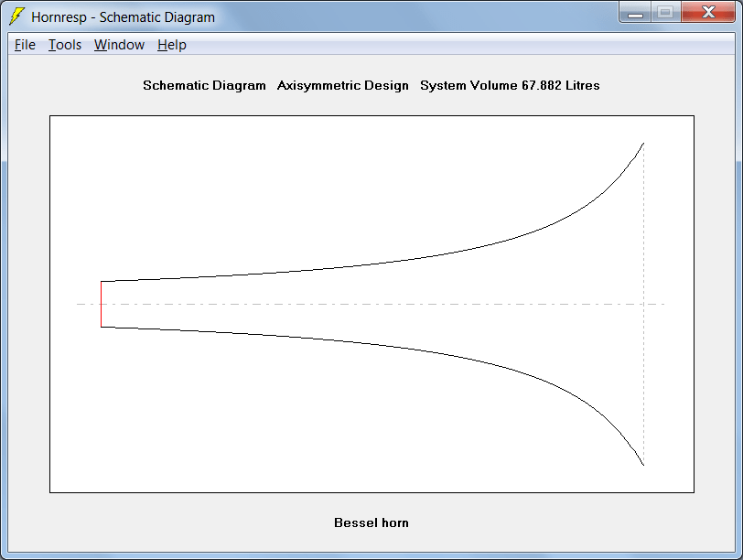
Task: Click the red throat line of the horn
Action: pyautogui.click(x=101, y=304)
